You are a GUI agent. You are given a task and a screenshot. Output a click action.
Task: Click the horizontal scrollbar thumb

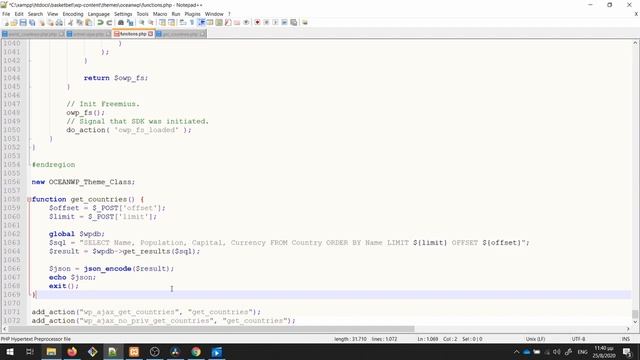point(211,329)
